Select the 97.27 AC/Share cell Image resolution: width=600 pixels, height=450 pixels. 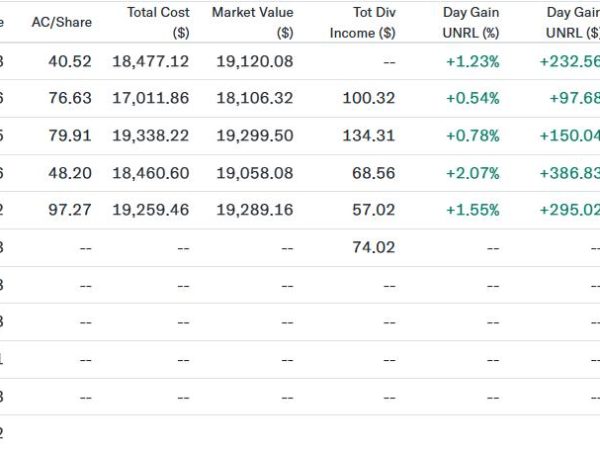pos(70,210)
